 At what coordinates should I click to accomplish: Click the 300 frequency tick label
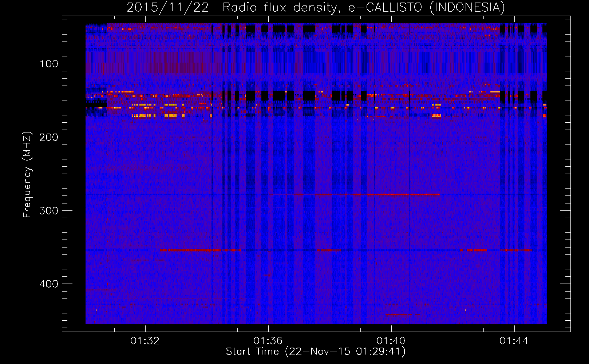pos(49,211)
